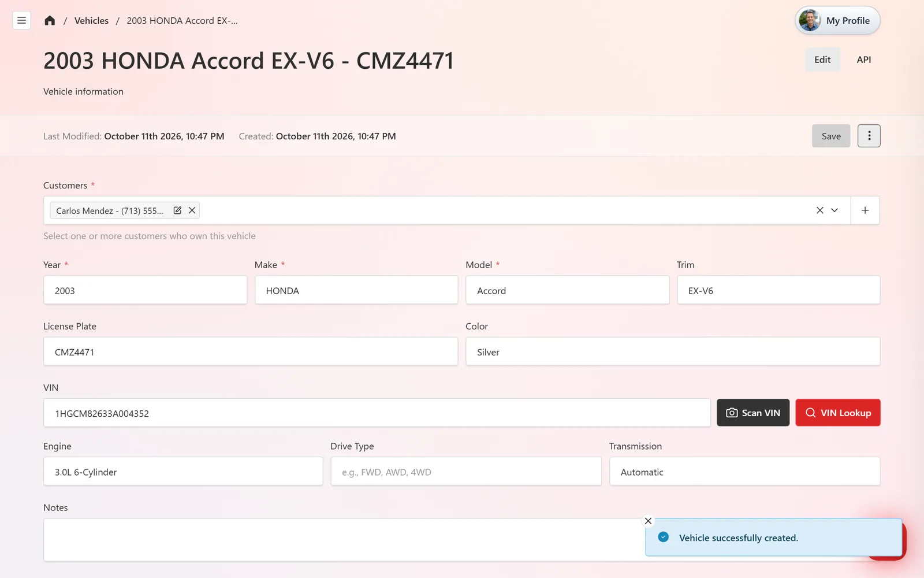Viewport: 924px width, 578px height.
Task: Click the empty Drive Type field
Action: (x=466, y=472)
